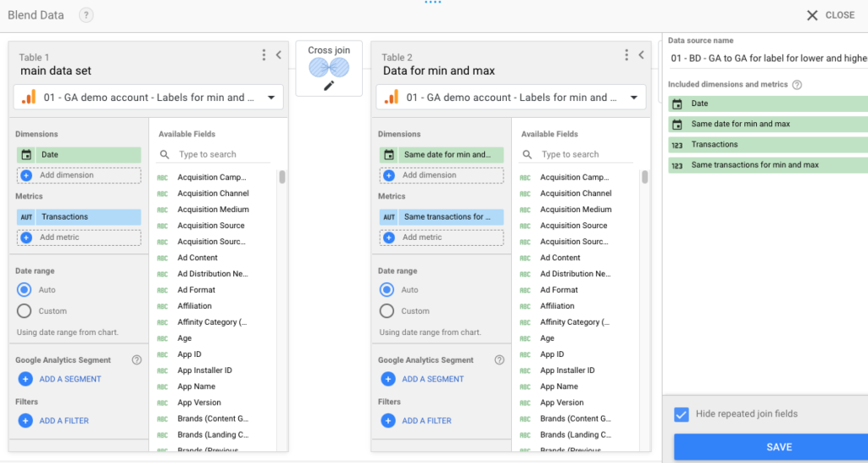This screenshot has width=868, height=463.
Task: Select App ID field in Table 1
Action: 189,354
